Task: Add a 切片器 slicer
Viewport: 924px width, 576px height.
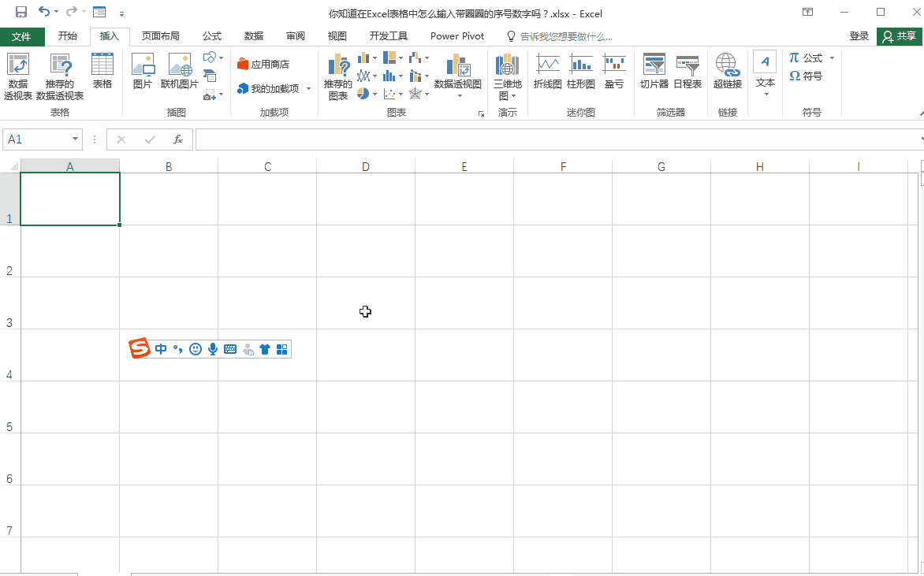Action: tap(654, 71)
